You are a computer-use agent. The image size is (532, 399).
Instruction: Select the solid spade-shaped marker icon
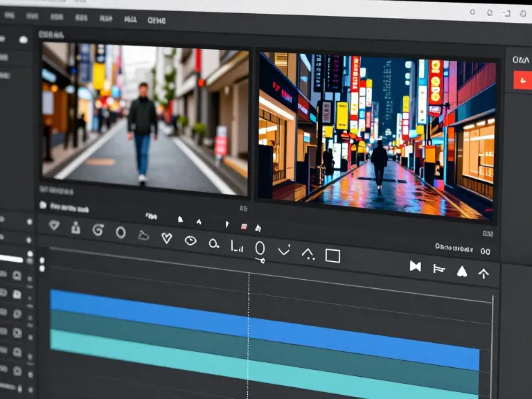[462, 272]
